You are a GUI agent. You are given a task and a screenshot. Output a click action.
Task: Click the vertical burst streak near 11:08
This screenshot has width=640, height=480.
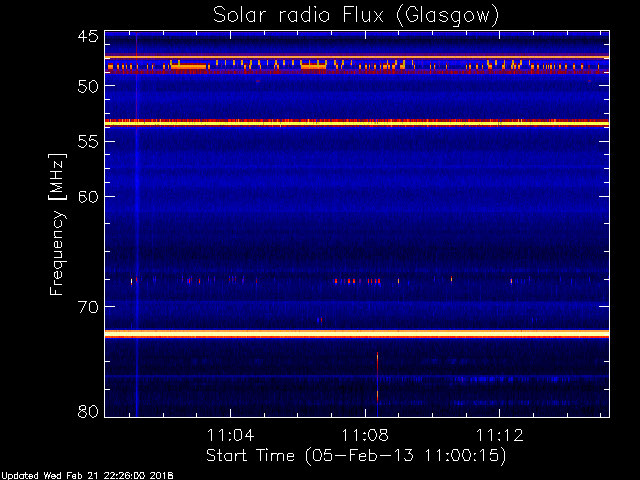coord(378,384)
